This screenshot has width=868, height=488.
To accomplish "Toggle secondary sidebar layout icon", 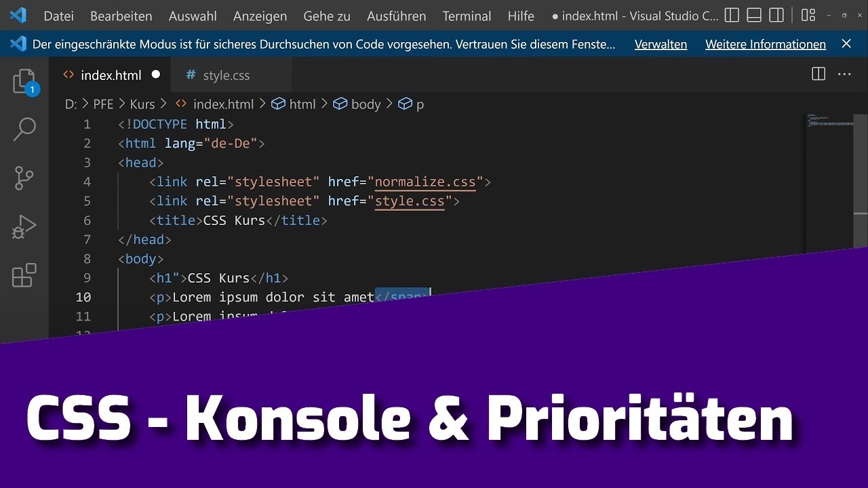I will coord(777,15).
